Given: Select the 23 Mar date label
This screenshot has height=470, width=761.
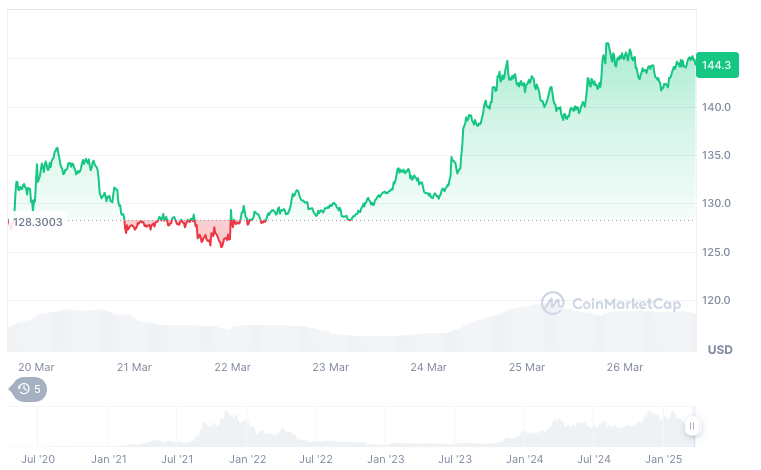Looking at the screenshot, I should coord(331,367).
